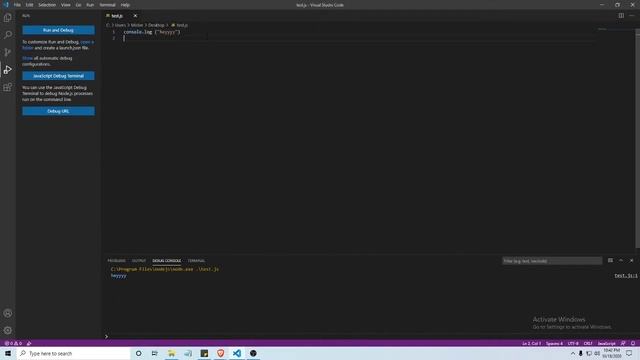Viewport: 640px width, 360px height.
Task: Open the Search view in activity bar
Action: [8, 35]
